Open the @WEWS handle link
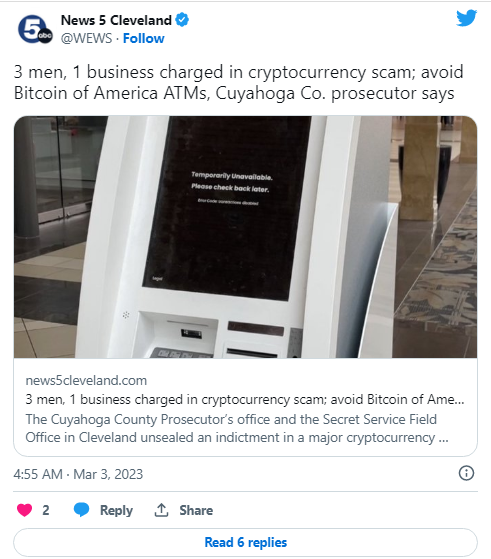The image size is (491, 559). tap(86, 38)
